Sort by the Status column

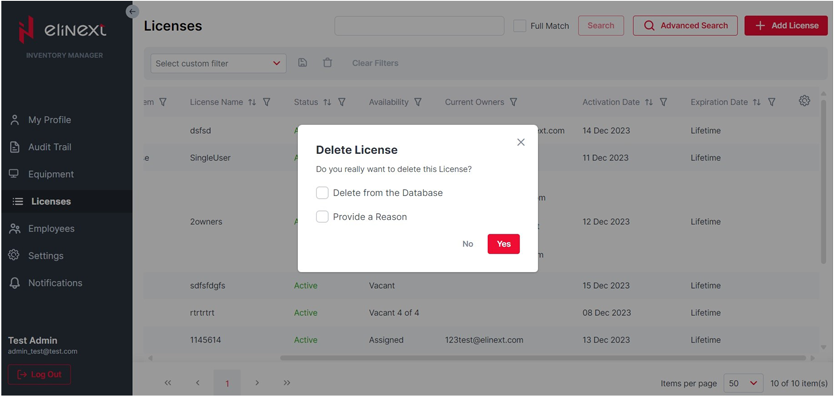(328, 102)
